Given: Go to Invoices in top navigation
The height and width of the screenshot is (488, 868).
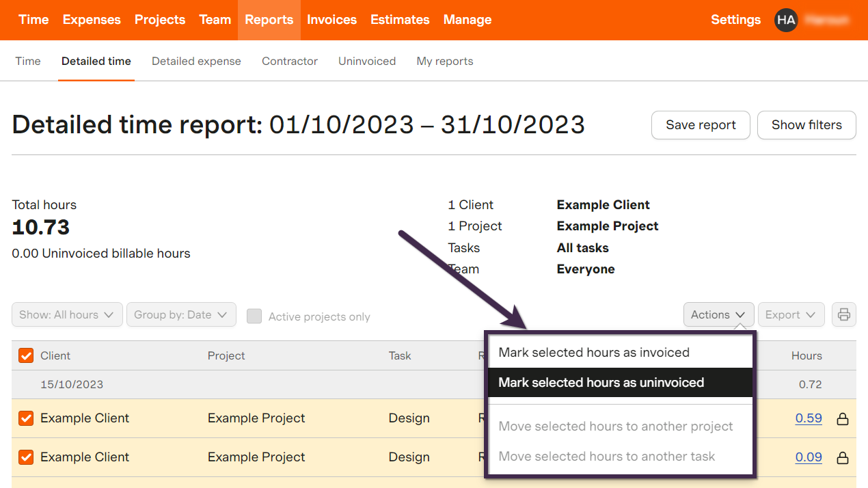Looking at the screenshot, I should coord(331,20).
